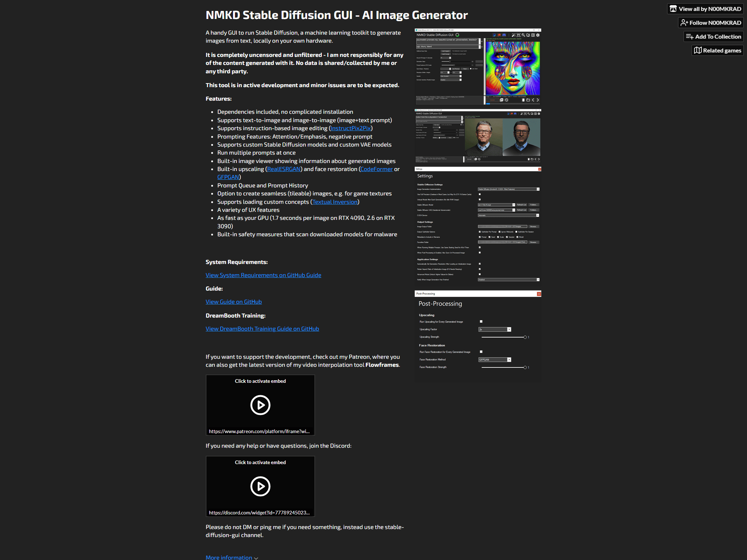Viewport: 747px width, 560px height.
Task: Expand More information section
Action: tap(232, 557)
